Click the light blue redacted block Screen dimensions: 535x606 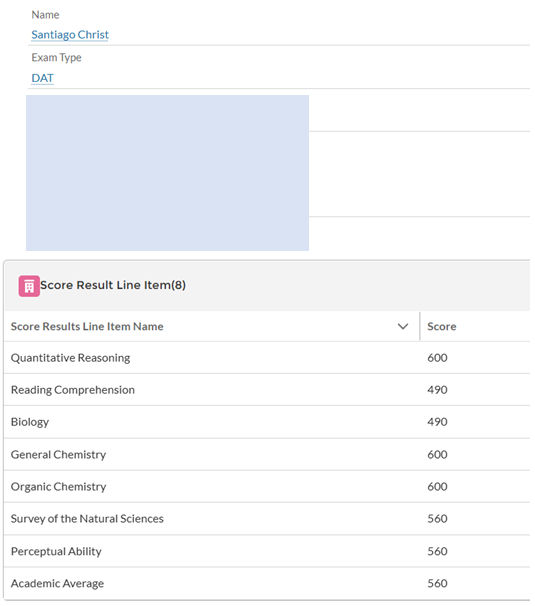pos(167,173)
